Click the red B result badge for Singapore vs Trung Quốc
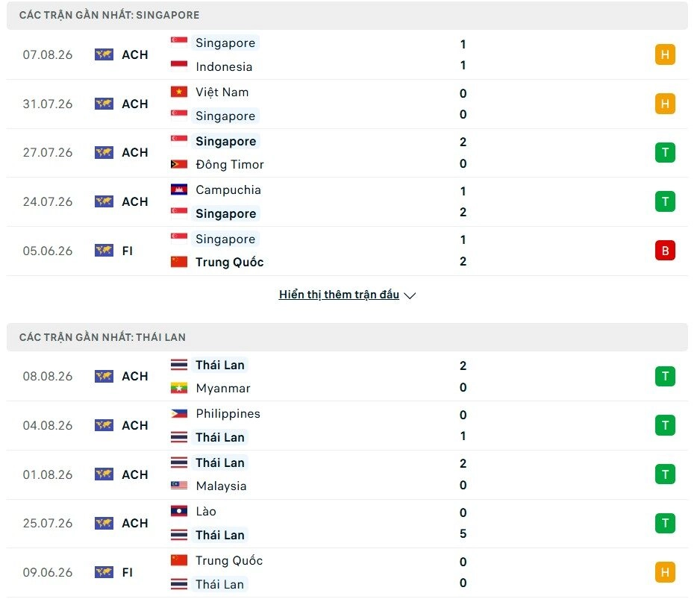Image resolution: width=700 pixels, height=599 pixels. coord(665,251)
